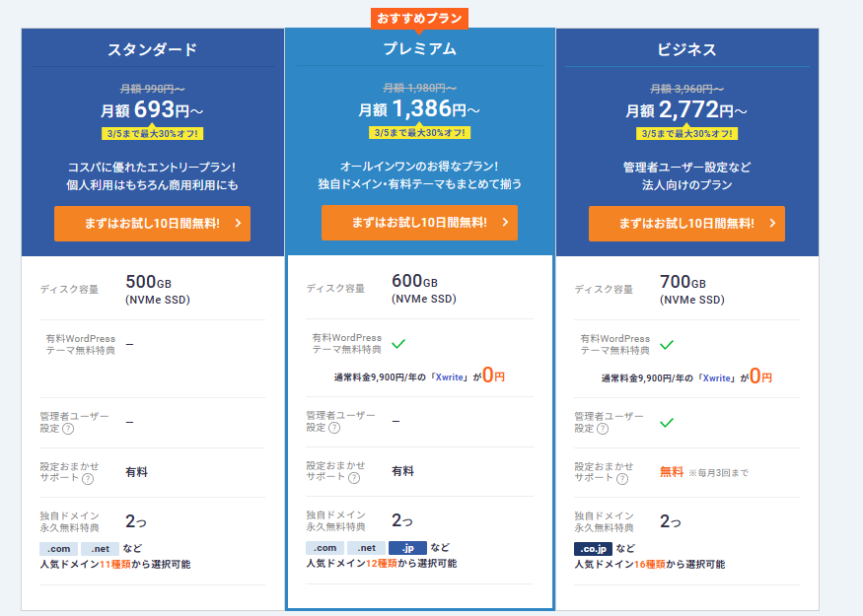Select .net domain badge in Standard plan
Image resolution: width=863 pixels, height=616 pixels.
tap(100, 549)
